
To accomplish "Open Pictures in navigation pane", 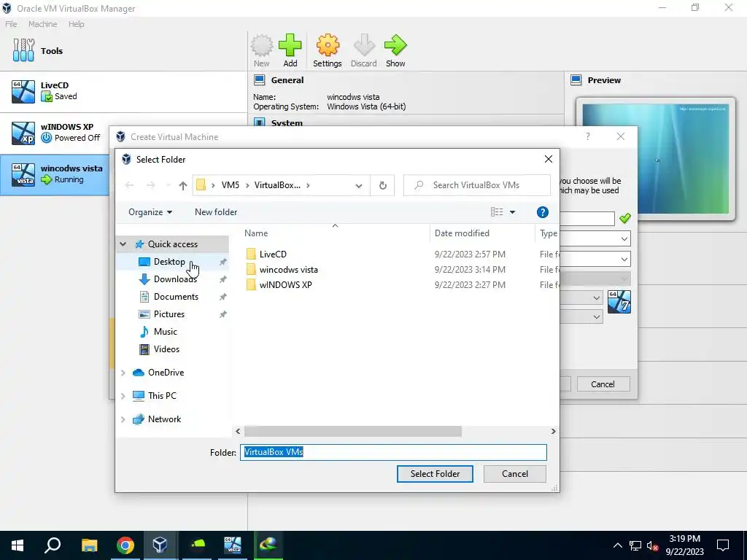I will point(169,314).
